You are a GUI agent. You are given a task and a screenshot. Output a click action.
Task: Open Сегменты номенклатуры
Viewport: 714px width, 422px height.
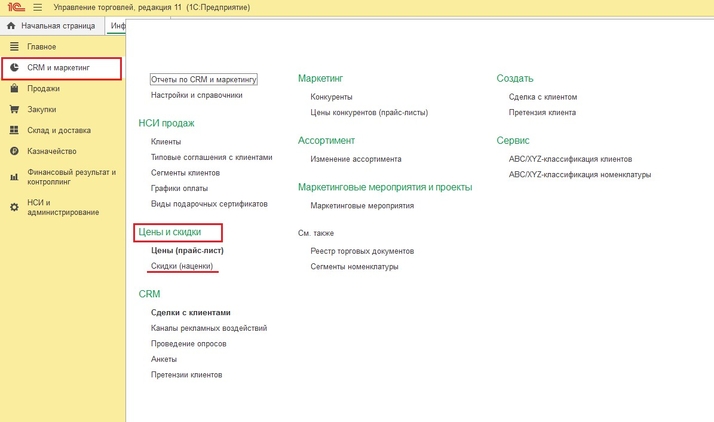click(354, 266)
